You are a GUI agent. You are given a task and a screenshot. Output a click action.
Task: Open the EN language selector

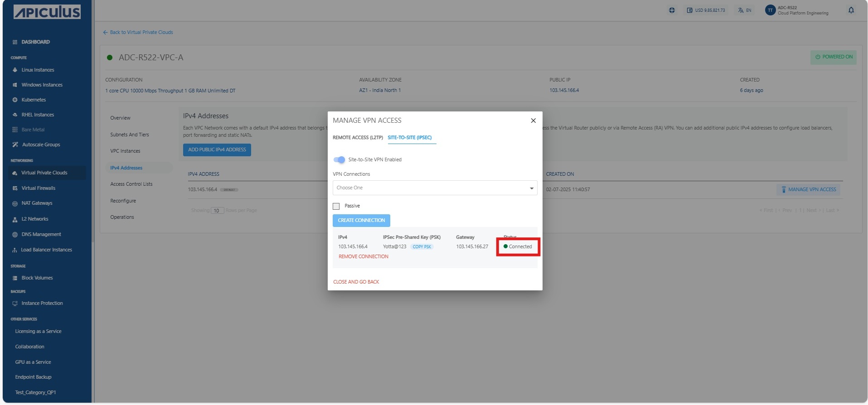click(x=744, y=10)
